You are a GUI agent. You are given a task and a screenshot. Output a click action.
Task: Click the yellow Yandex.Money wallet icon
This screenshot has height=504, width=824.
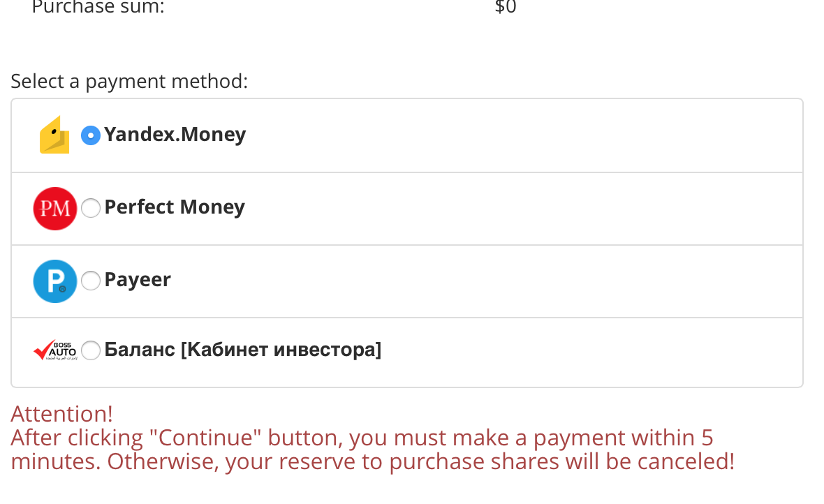(x=54, y=135)
